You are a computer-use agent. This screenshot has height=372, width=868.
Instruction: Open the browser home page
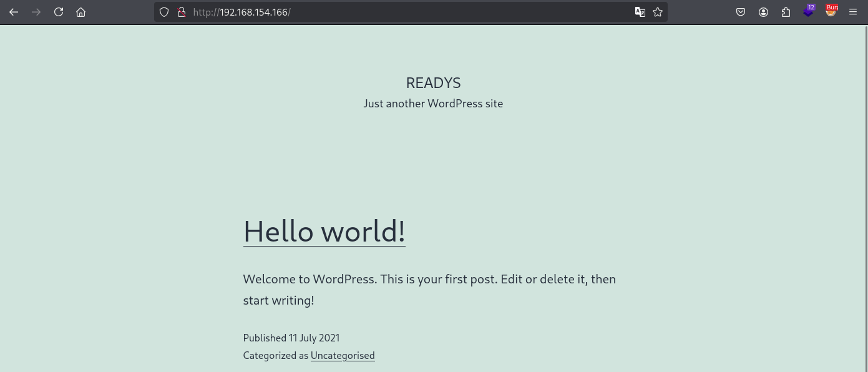pyautogui.click(x=80, y=12)
